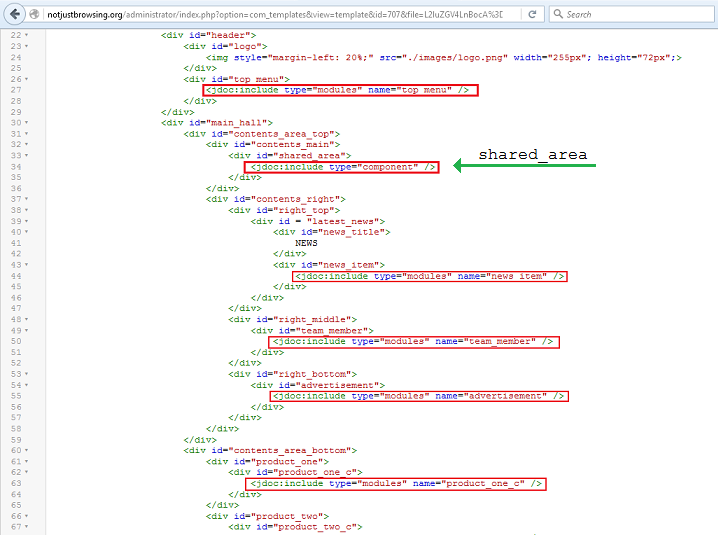
Task: Fold the team_member div at line 49
Action: coord(26,330)
